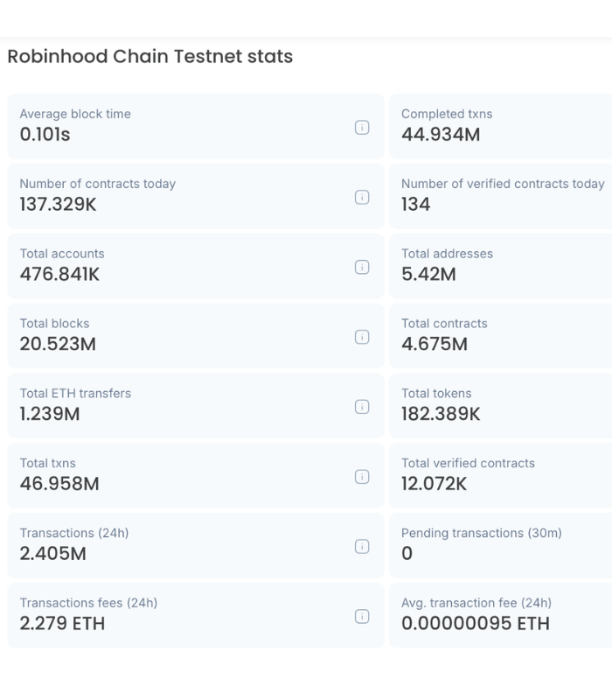This screenshot has width=612, height=700.
Task: Select the 46.958M total txns value
Action: [59, 484]
